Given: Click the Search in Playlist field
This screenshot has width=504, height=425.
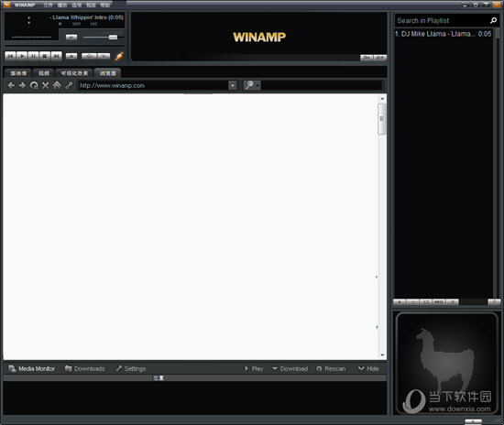Looking at the screenshot, I should point(441,20).
